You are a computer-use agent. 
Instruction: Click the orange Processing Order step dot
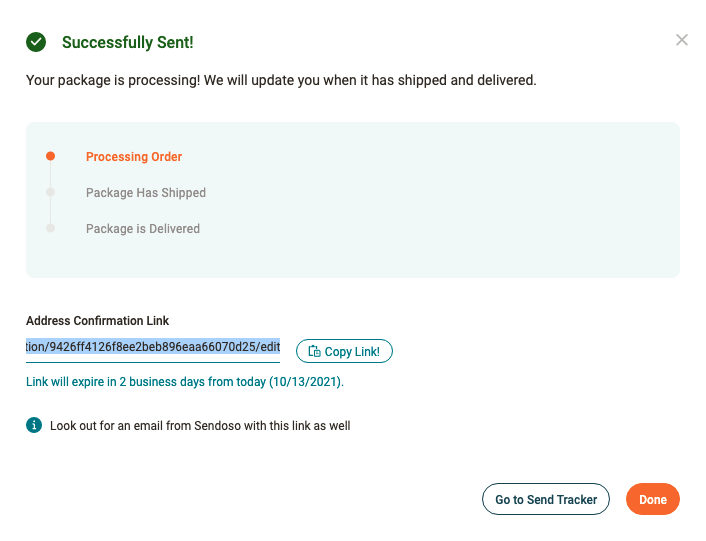click(50, 157)
